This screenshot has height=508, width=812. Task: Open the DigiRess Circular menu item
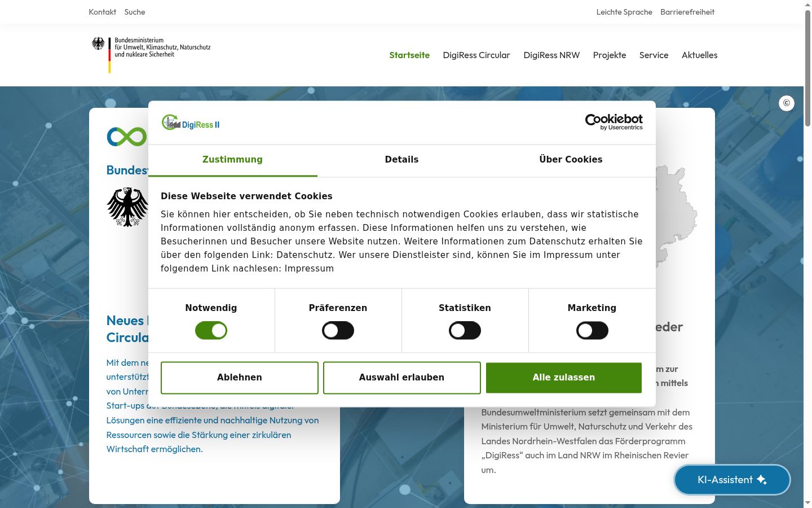(476, 55)
